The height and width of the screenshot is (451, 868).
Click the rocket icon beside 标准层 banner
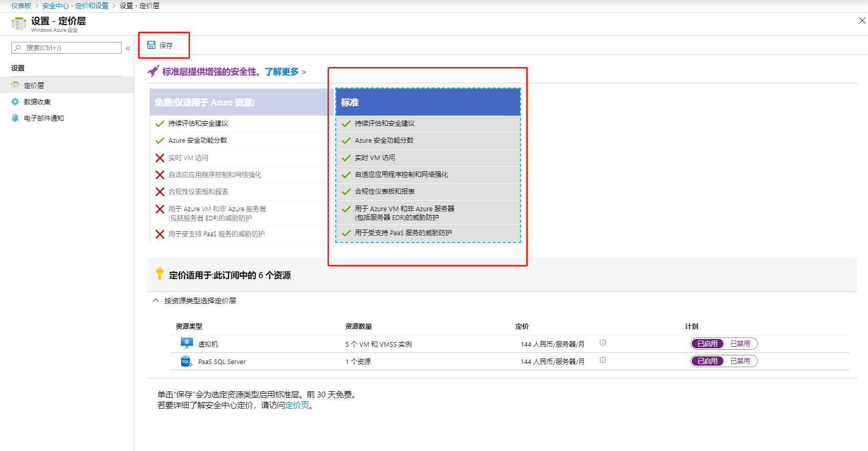153,72
